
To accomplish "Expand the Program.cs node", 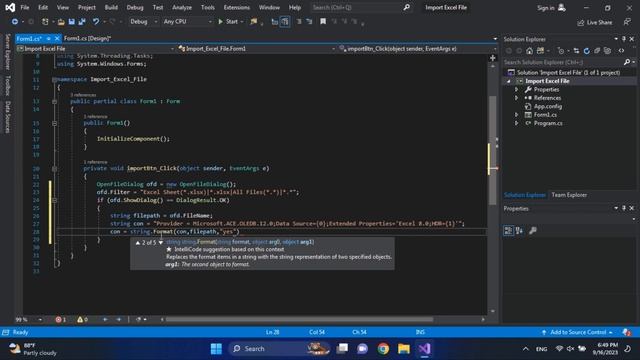I will coord(516,123).
